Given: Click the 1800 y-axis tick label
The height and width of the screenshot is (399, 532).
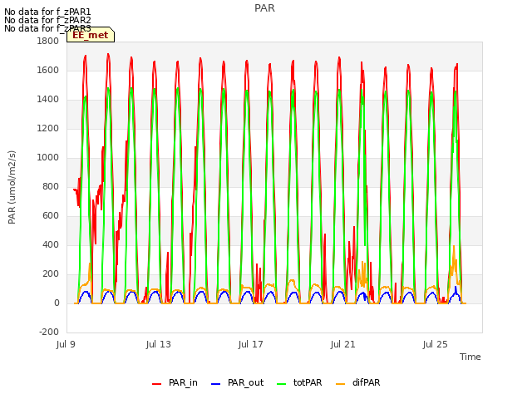Looking at the screenshot, I should pyautogui.click(x=48, y=41).
